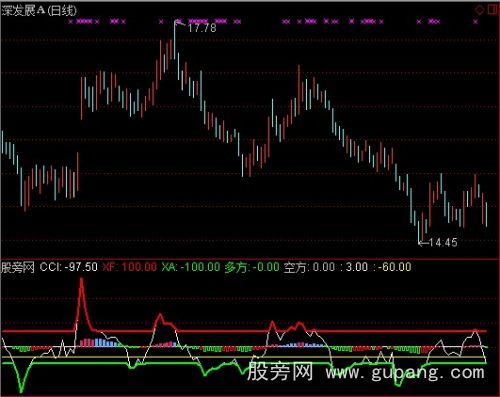500x397 pixels.
Task: Select the chart title 深发展A (日线)
Action: click(39, 11)
